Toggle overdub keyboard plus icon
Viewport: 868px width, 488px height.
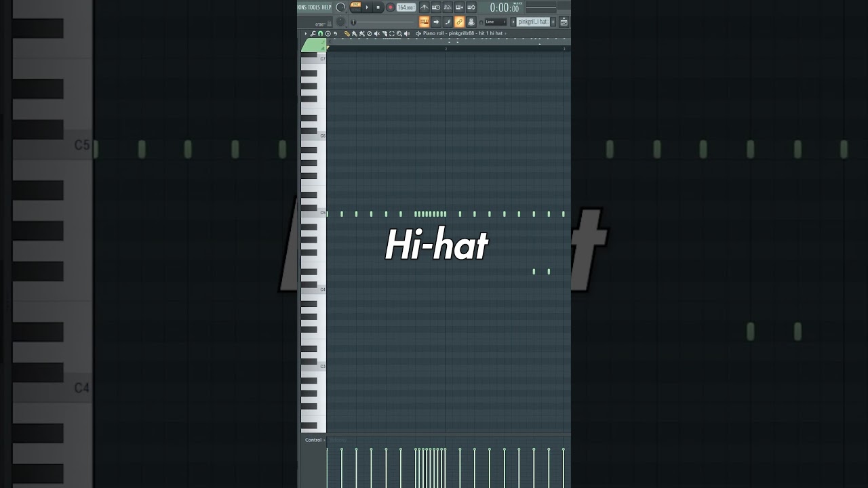point(460,7)
